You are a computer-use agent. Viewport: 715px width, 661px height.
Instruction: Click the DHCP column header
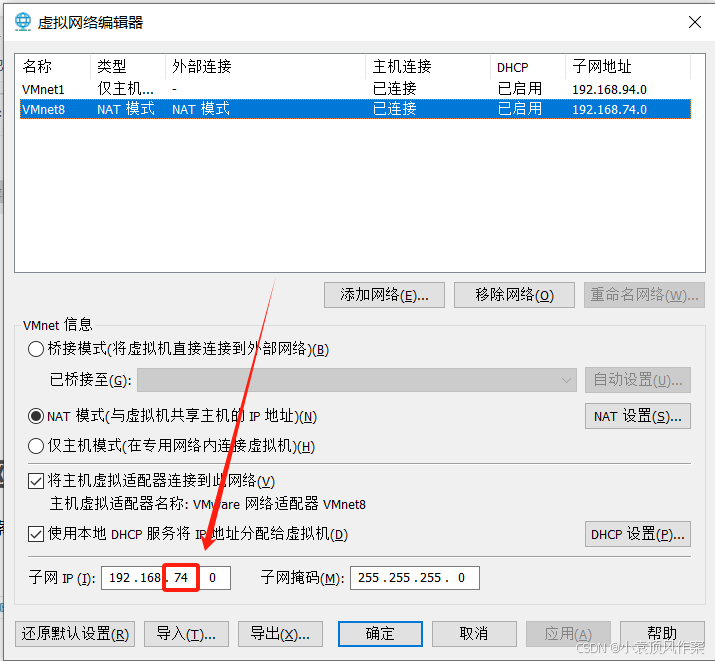(513, 67)
